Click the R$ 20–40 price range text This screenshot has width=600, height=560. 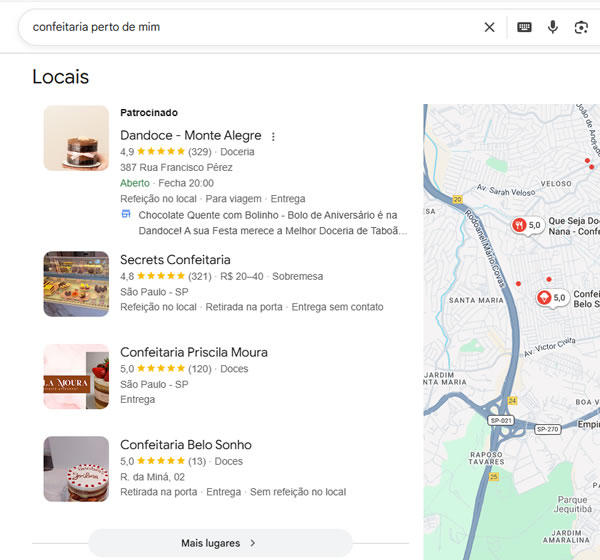(241, 276)
